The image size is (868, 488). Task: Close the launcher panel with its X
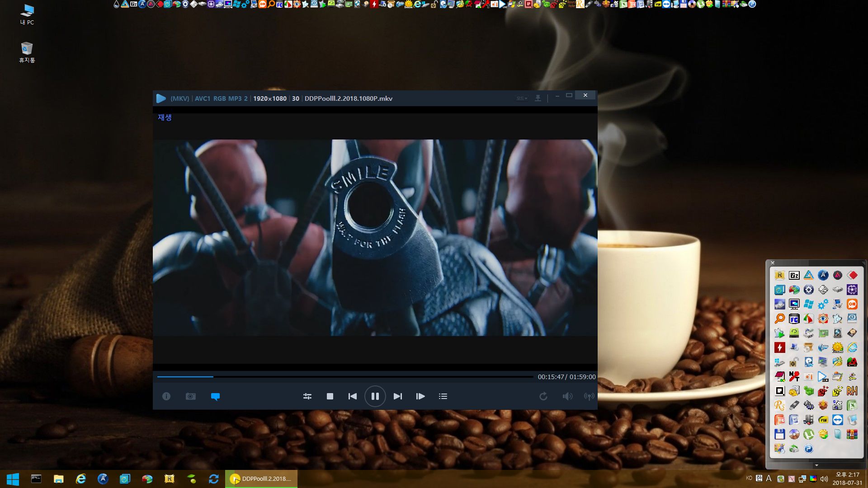click(773, 263)
